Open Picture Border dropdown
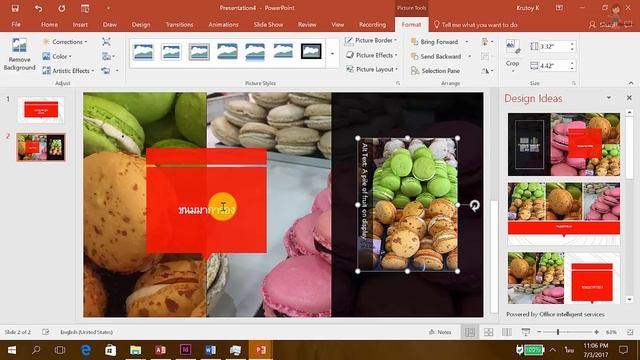This screenshot has width=640, height=360. coord(371,40)
